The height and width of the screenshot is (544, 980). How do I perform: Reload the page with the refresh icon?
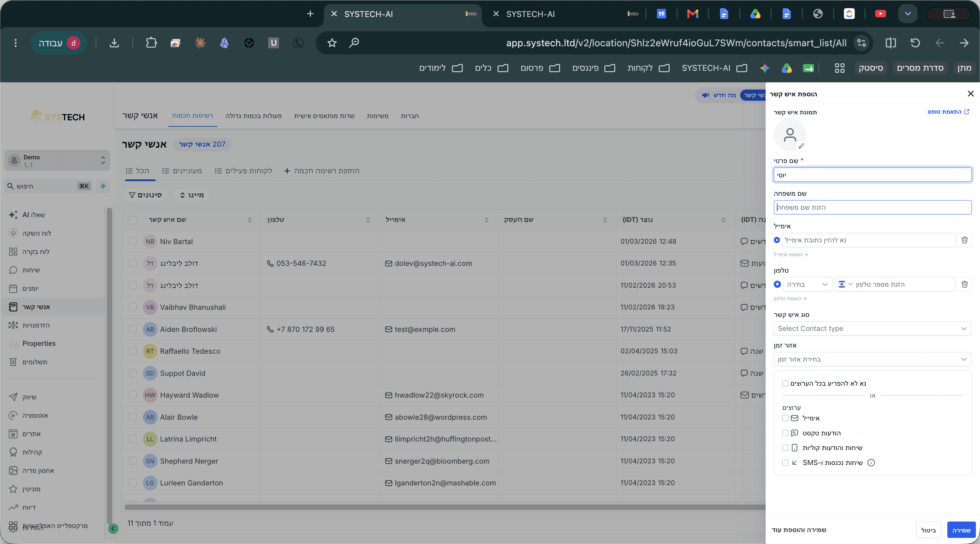coord(915,43)
